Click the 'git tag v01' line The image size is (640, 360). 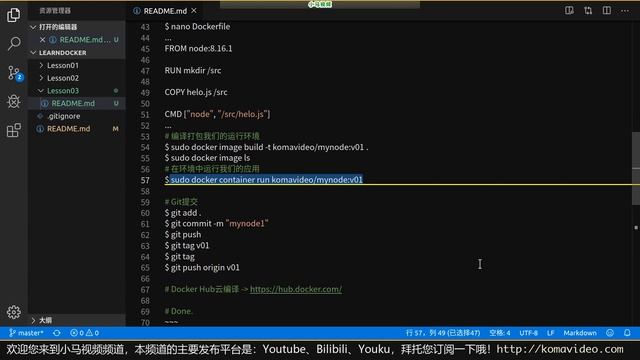click(187, 245)
